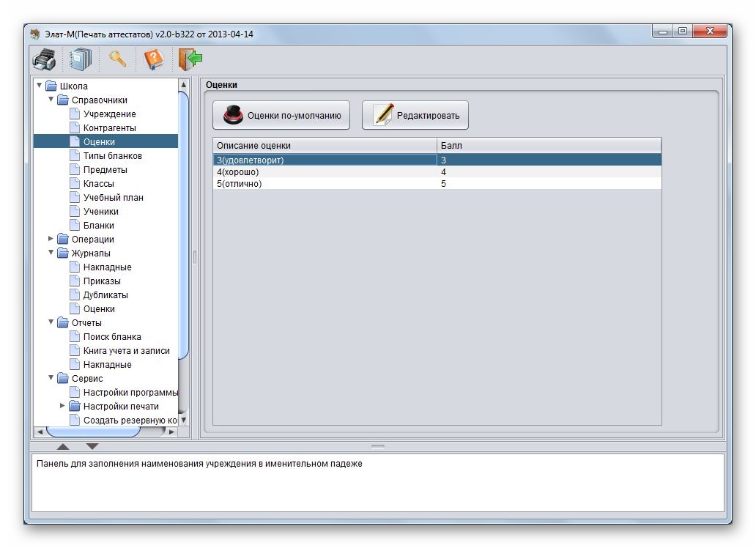
Task: Collapse the Журналы tree node
Action: tap(51, 253)
